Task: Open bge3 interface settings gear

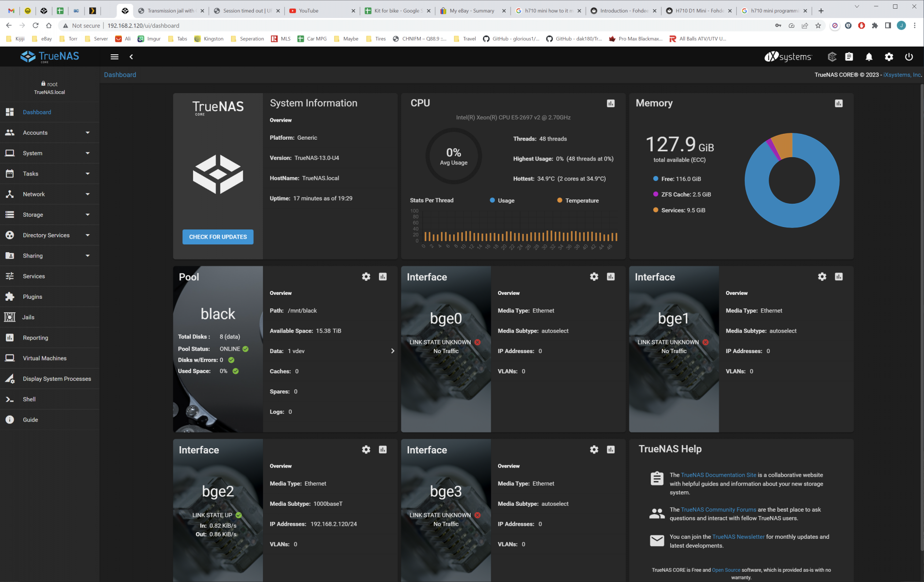Action: coord(594,450)
